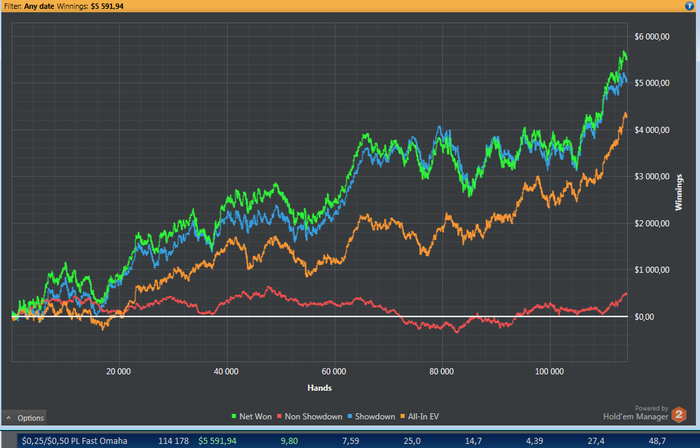The height and width of the screenshot is (448, 700).
Task: Click the 4,39 value in the table row
Action: (x=534, y=441)
